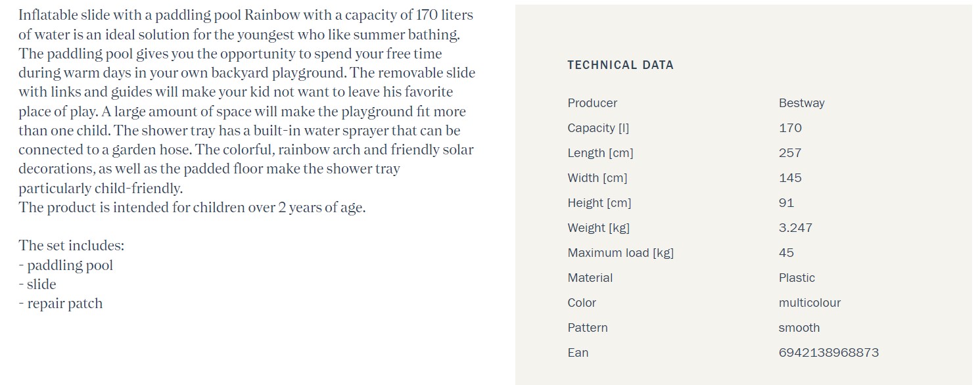Click the '- repair patch' list item
Screen dimensions: 980x385
[60, 304]
